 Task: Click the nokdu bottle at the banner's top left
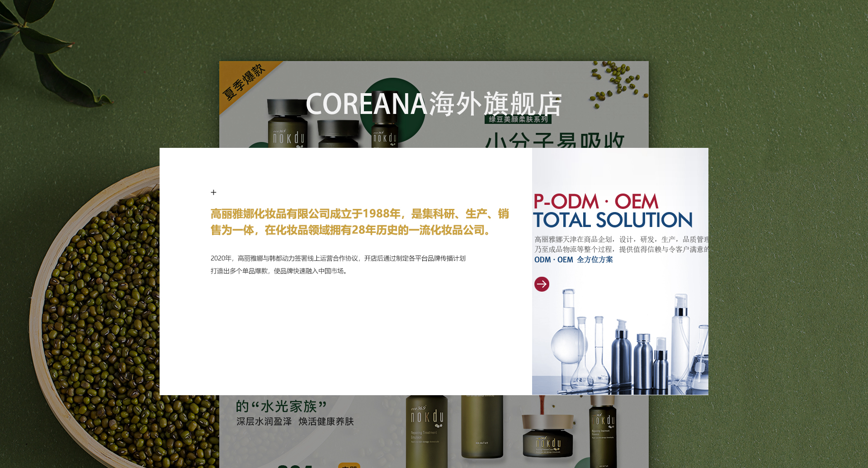click(288, 123)
